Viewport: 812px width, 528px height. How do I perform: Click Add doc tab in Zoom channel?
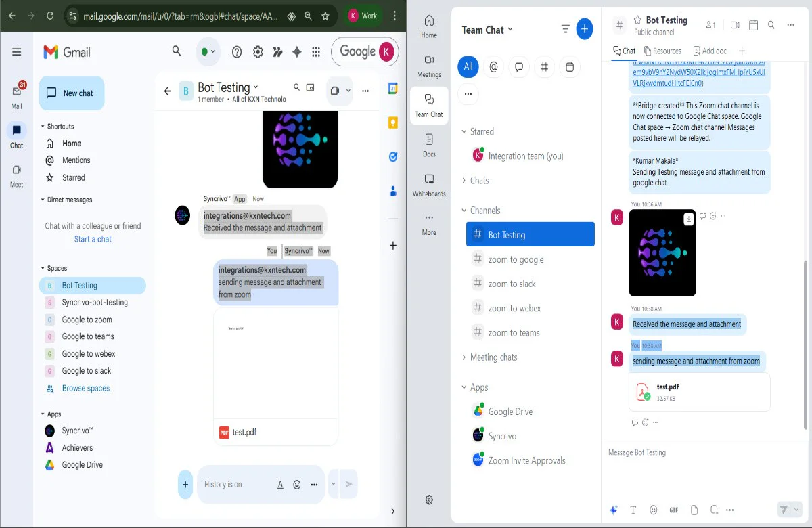point(710,51)
